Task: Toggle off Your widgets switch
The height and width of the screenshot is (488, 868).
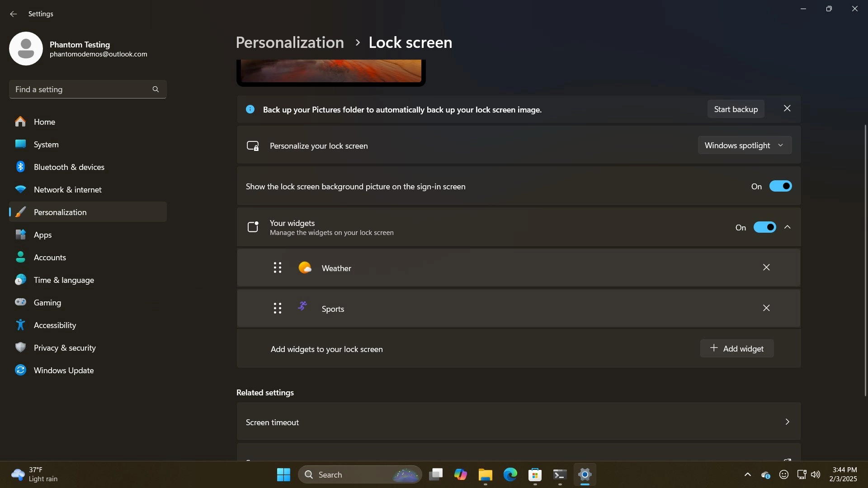Action: click(764, 227)
